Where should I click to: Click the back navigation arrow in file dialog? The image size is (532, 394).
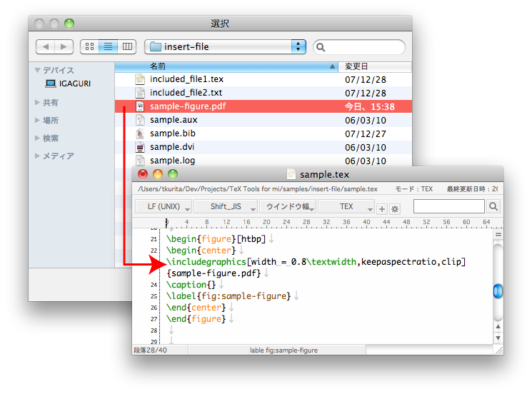pos(46,47)
